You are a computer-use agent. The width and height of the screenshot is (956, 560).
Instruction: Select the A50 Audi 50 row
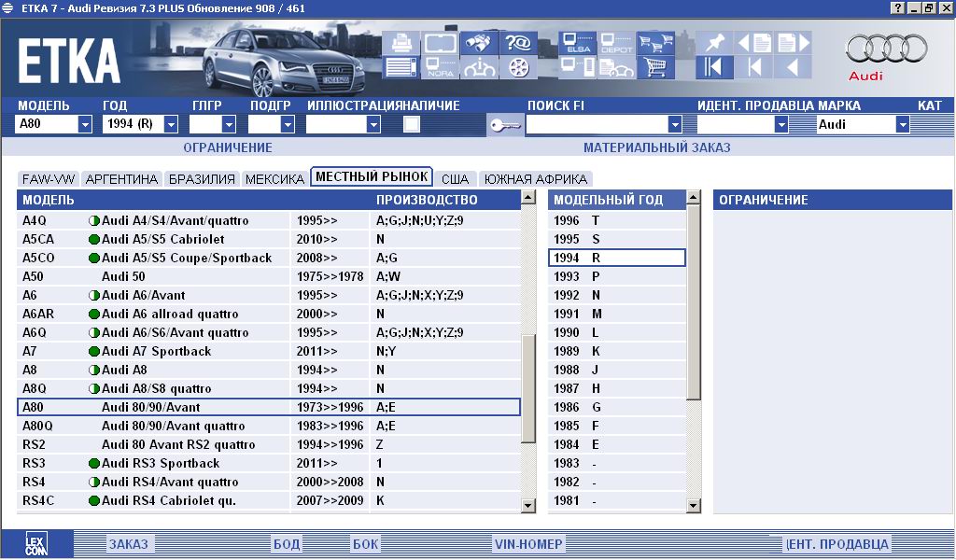point(269,276)
